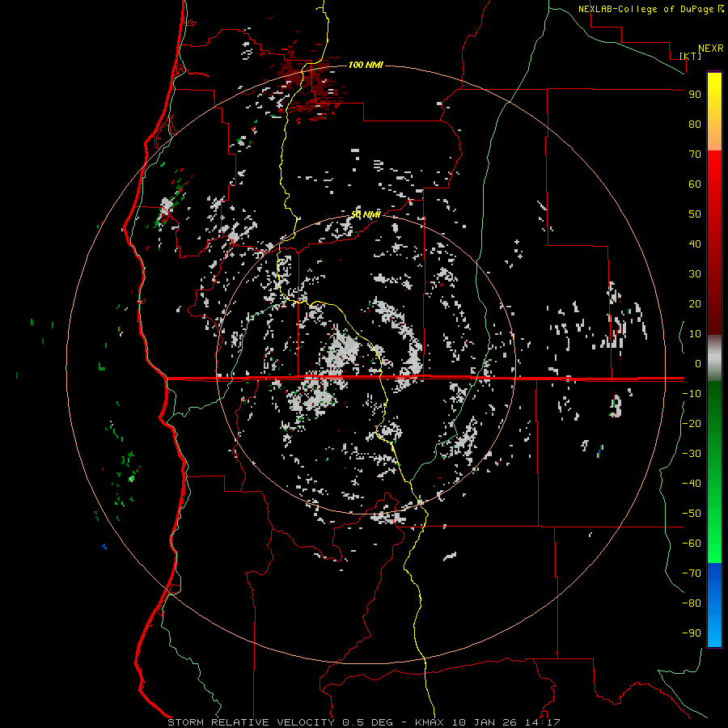Click the STORM RELATIVE VELOCITY caption text
The image size is (728, 728).
point(251,722)
